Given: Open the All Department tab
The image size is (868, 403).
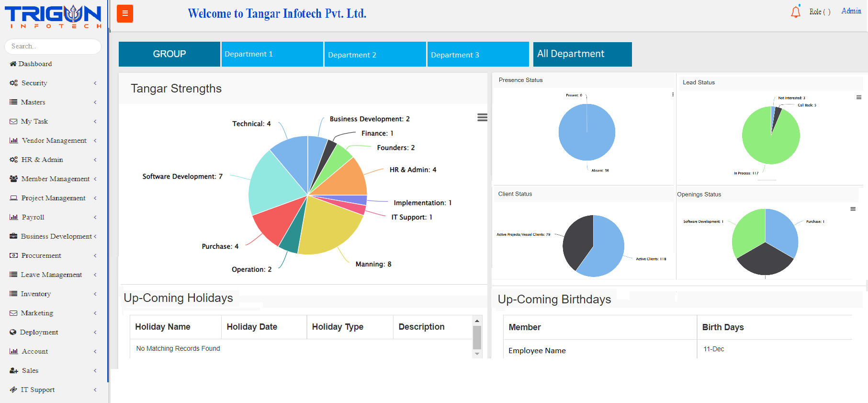Looking at the screenshot, I should pos(583,54).
